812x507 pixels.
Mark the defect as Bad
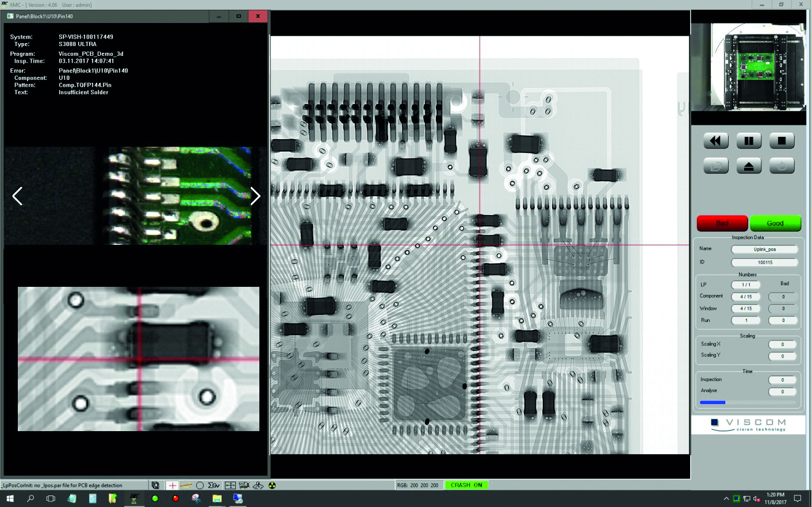click(x=722, y=223)
